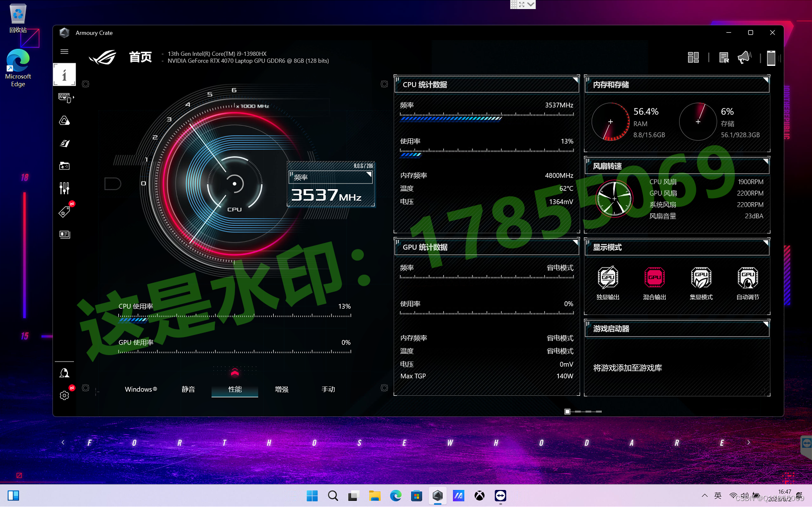
Task: Expand the 显示模式 panel corner
Action: [x=766, y=242]
